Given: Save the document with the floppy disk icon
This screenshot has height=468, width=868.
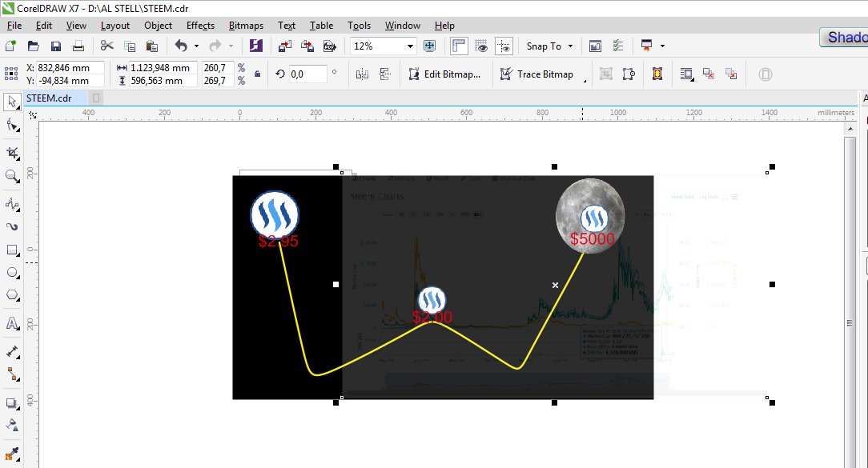Looking at the screenshot, I should (56, 46).
